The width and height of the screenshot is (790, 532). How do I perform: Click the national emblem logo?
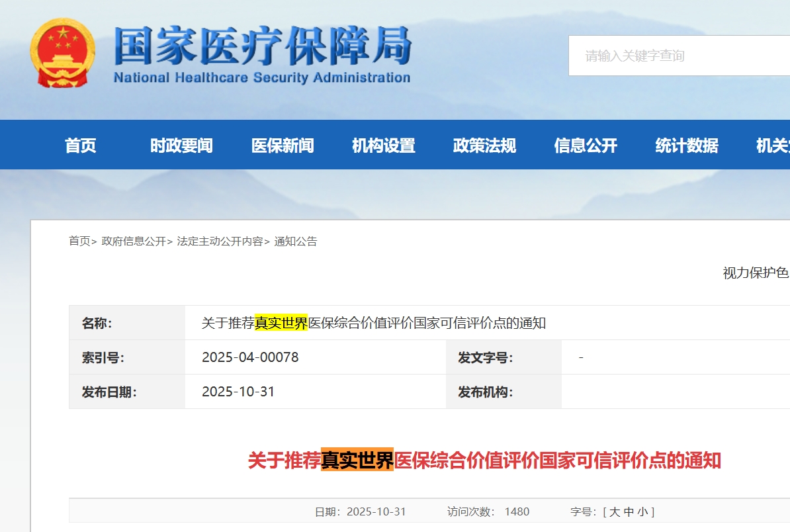(62, 53)
